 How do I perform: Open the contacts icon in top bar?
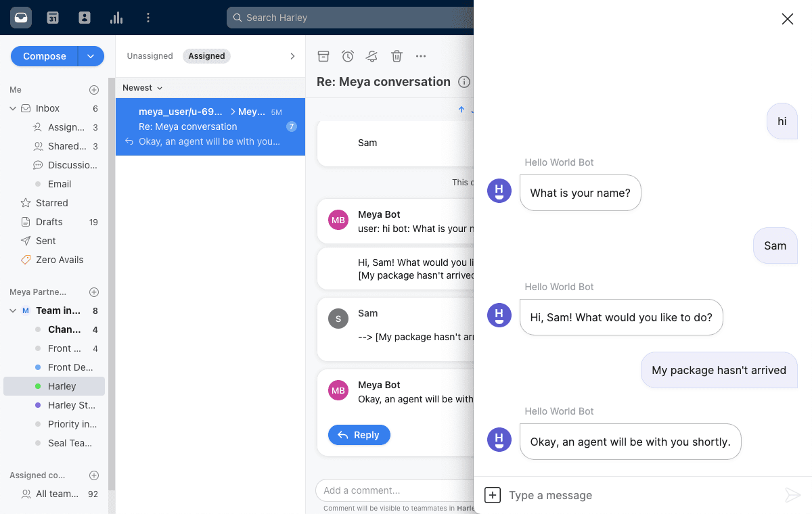(85, 18)
